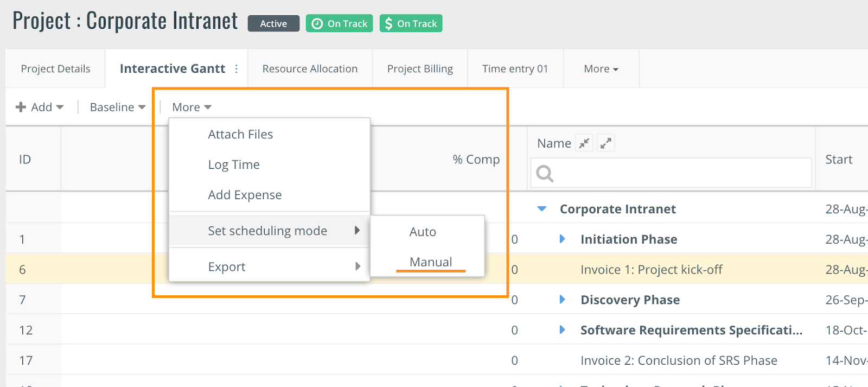Expand Software Requirements Specification row
Viewport: 868px width, 387px height.
(562, 330)
